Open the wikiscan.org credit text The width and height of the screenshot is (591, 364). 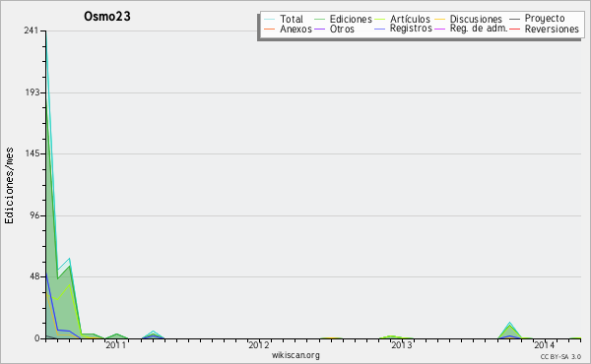tap(295, 355)
